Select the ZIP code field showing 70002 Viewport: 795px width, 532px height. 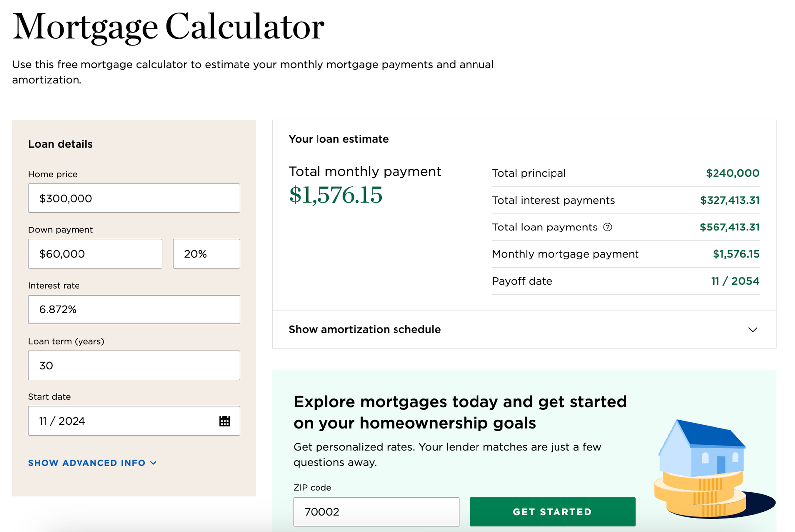(x=376, y=511)
